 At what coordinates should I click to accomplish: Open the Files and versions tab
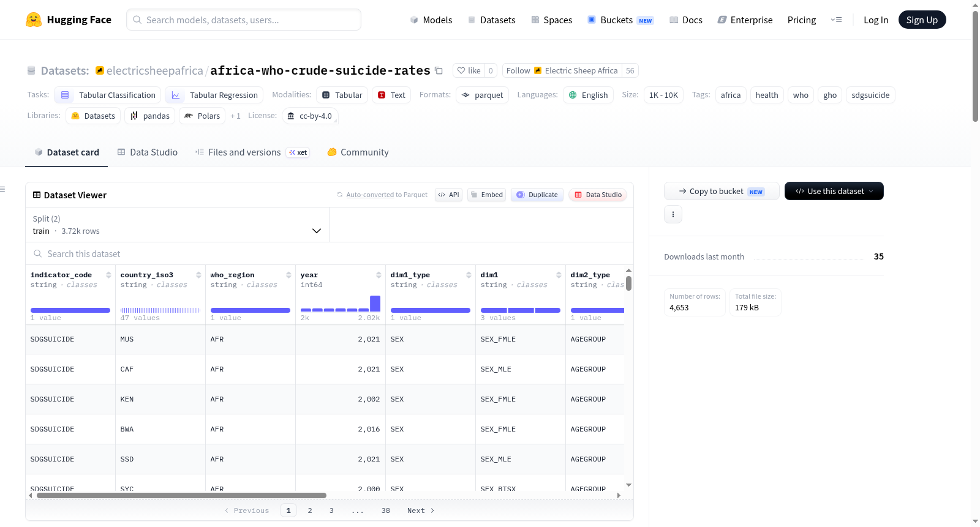(x=252, y=152)
